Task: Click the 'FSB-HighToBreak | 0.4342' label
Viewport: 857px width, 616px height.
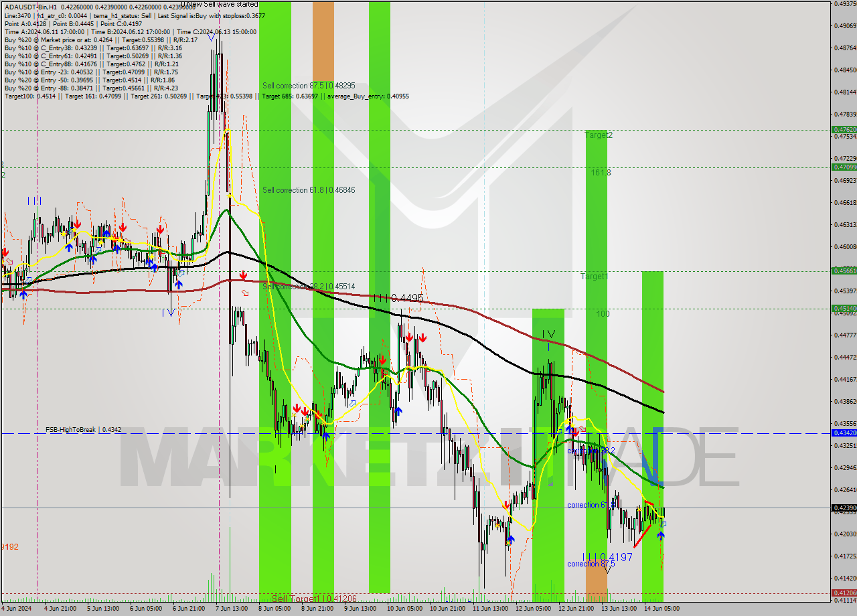Action: 83,429
